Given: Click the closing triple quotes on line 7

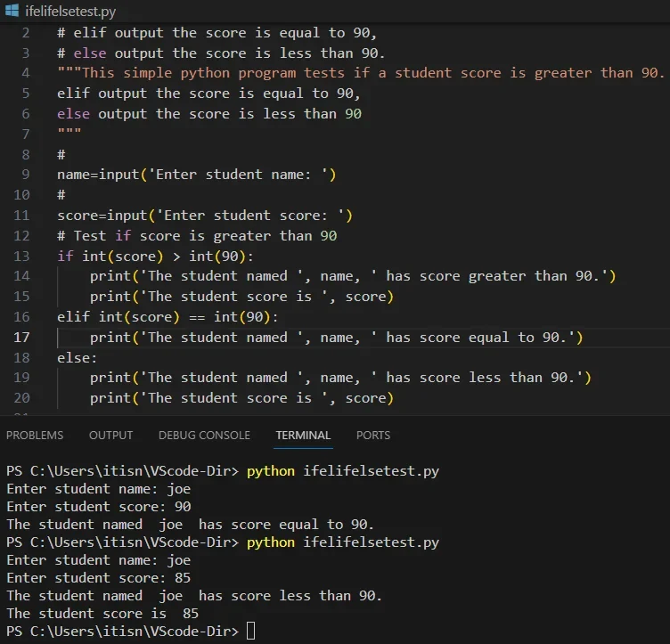Looking at the screenshot, I should tap(69, 132).
